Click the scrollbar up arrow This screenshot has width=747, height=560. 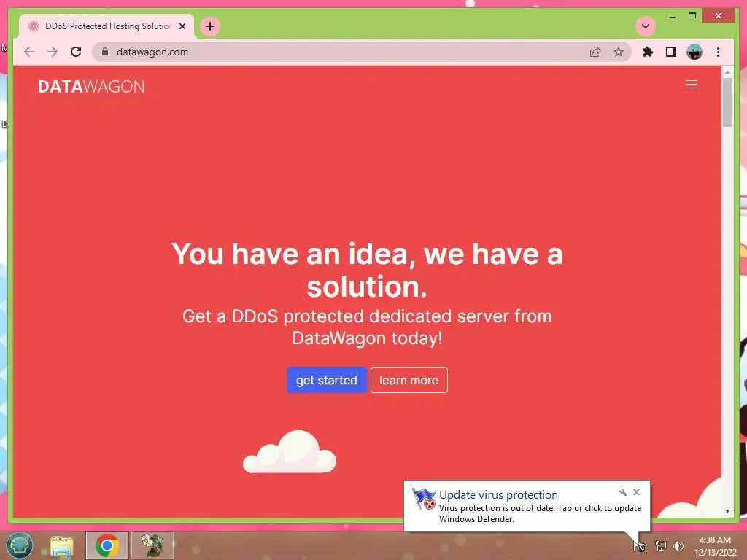[x=727, y=72]
